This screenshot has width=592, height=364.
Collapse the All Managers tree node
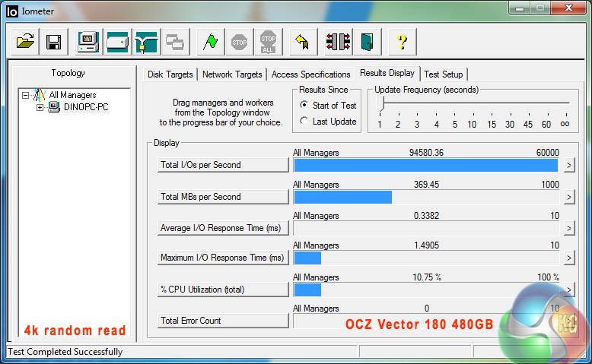pos(25,95)
